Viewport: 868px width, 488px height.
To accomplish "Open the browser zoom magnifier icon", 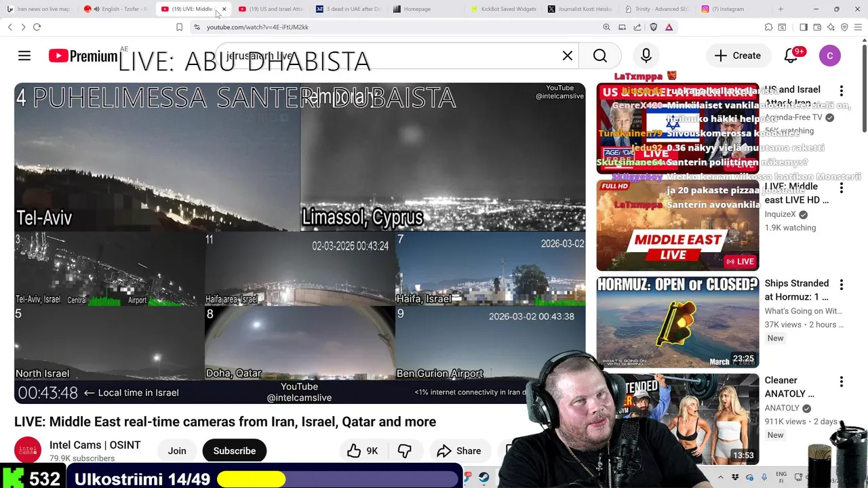I will coord(606,27).
